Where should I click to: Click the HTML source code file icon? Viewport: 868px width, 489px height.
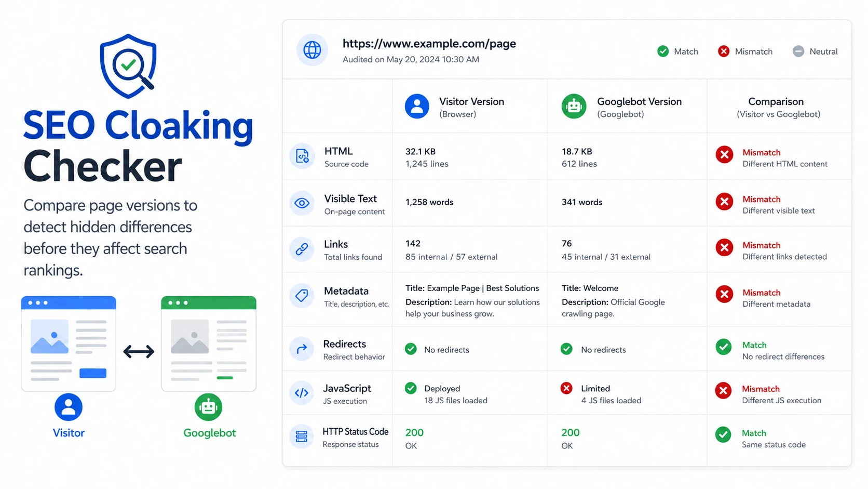pyautogui.click(x=302, y=156)
